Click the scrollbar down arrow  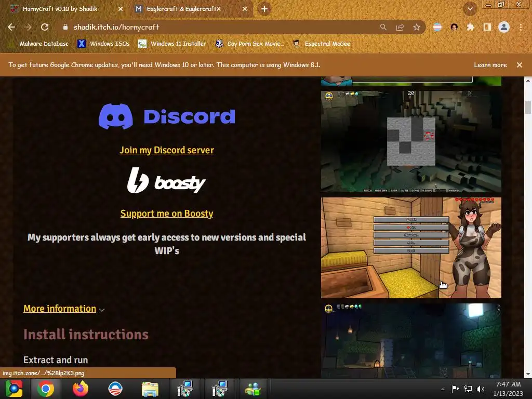pyautogui.click(x=528, y=375)
